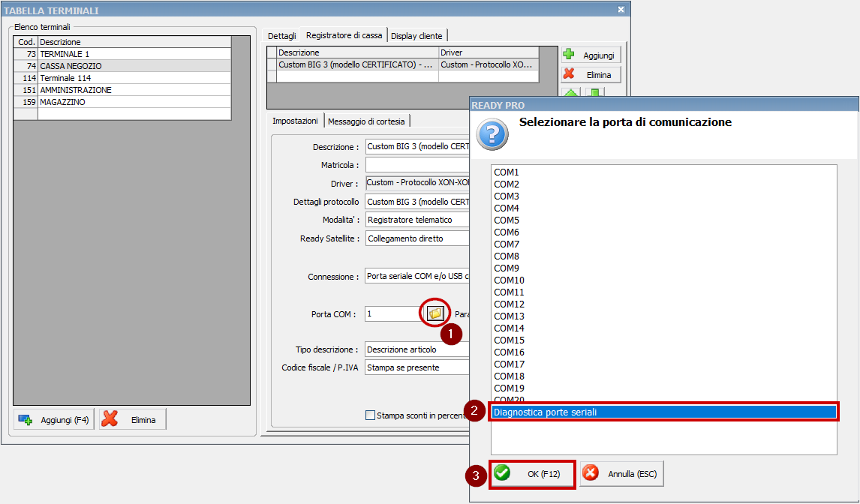The width and height of the screenshot is (860, 504).
Task: Enable the Stampa sconti in percentuale checkbox
Action: 370,415
